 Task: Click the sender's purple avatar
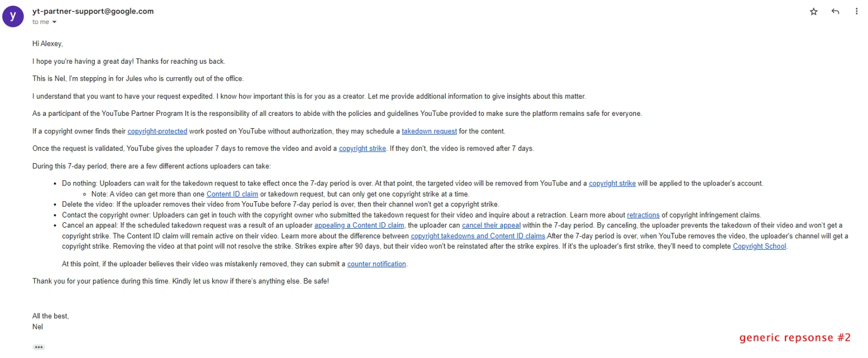(x=13, y=16)
